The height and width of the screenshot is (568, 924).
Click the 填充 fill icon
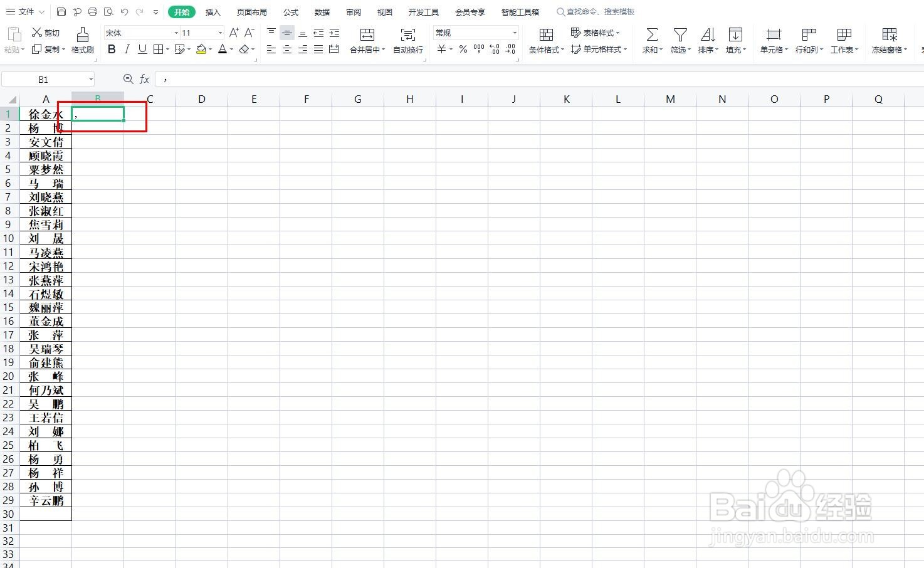pyautogui.click(x=735, y=35)
